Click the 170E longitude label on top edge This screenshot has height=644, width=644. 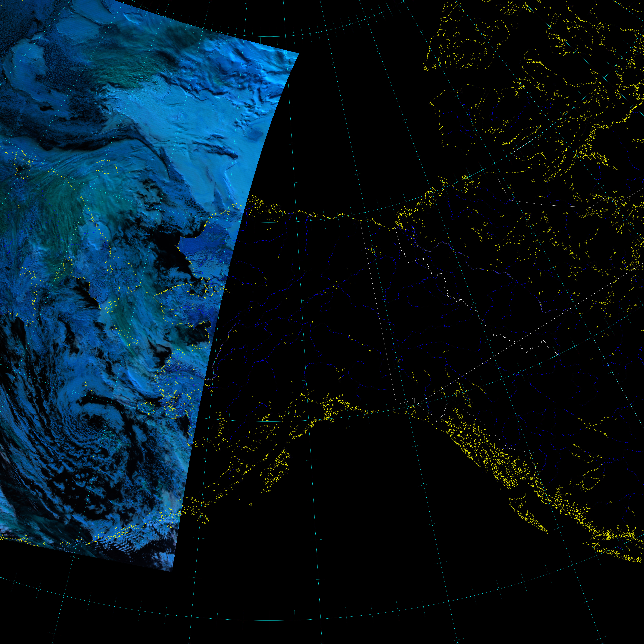pyautogui.click(x=125, y=1)
